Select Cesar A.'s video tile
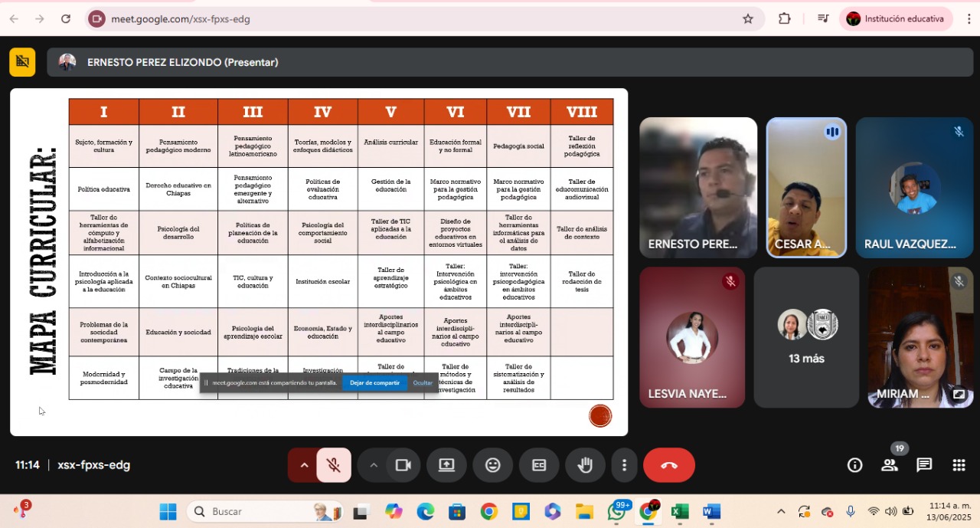Viewport: 980px width, 528px height. (806, 188)
